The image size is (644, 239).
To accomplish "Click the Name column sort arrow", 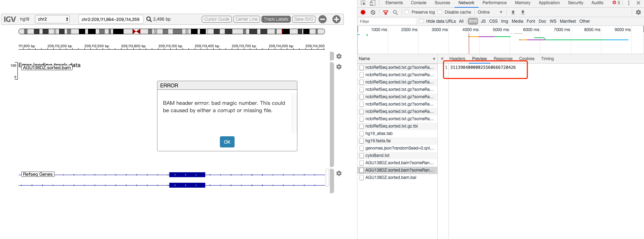I will (x=434, y=59).
